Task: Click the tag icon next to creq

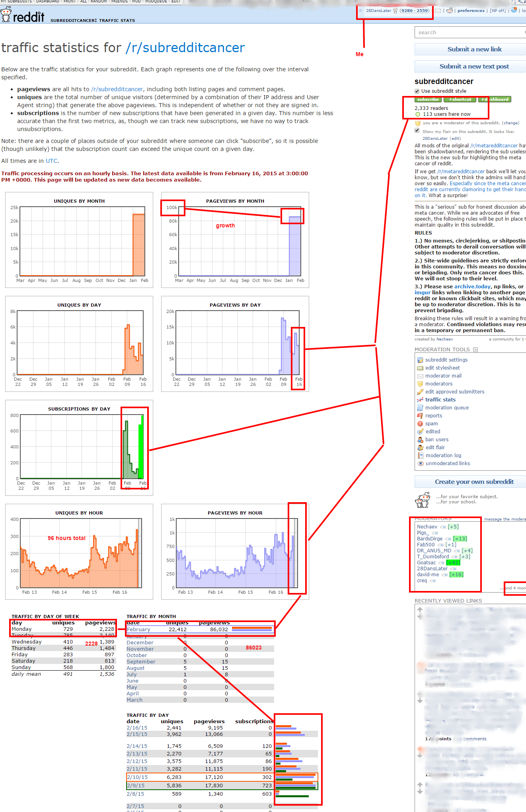Action: pyautogui.click(x=432, y=581)
